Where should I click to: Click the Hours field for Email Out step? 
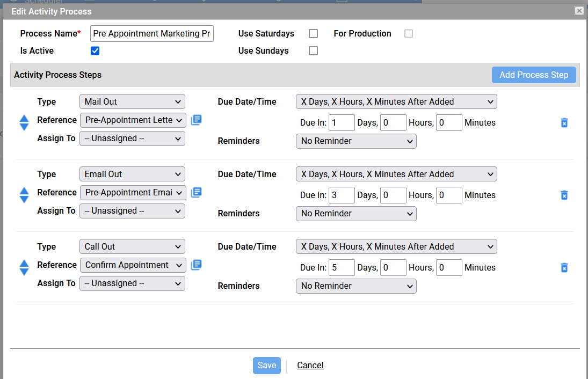393,195
